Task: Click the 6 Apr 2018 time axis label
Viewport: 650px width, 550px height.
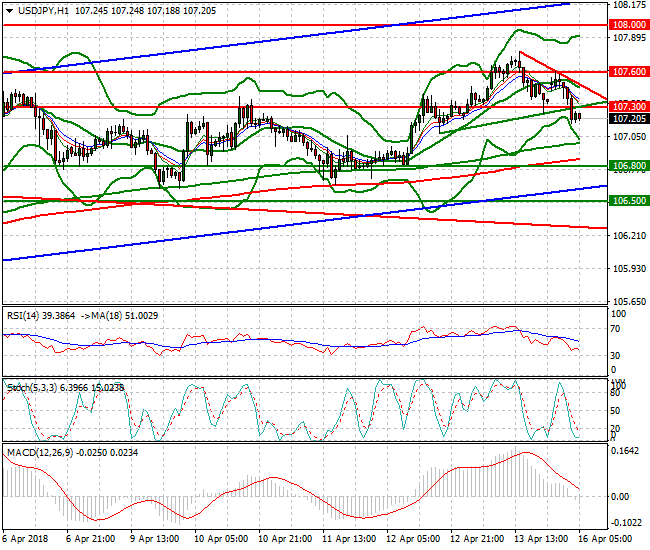Action: pos(25,539)
